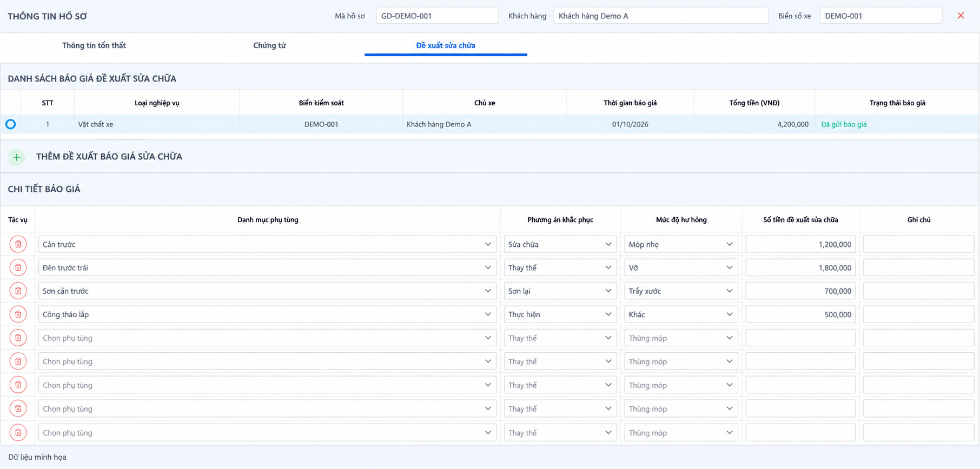Open the Chứng từ tab
Image resolution: width=980 pixels, height=469 pixels.
tap(269, 45)
